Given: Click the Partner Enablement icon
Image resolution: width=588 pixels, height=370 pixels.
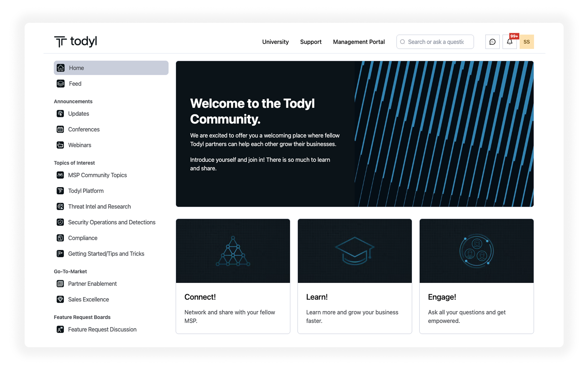Looking at the screenshot, I should (x=60, y=284).
